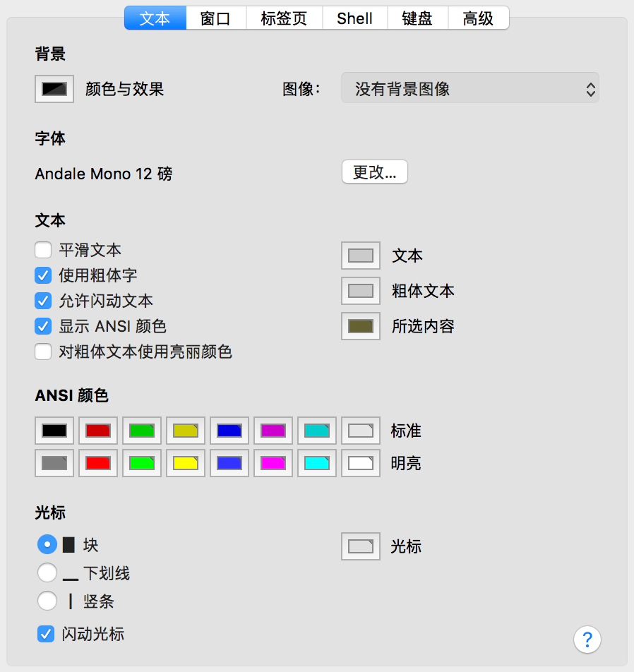Open the 光标 cursor color well
This screenshot has width=634, height=672.
[360, 546]
